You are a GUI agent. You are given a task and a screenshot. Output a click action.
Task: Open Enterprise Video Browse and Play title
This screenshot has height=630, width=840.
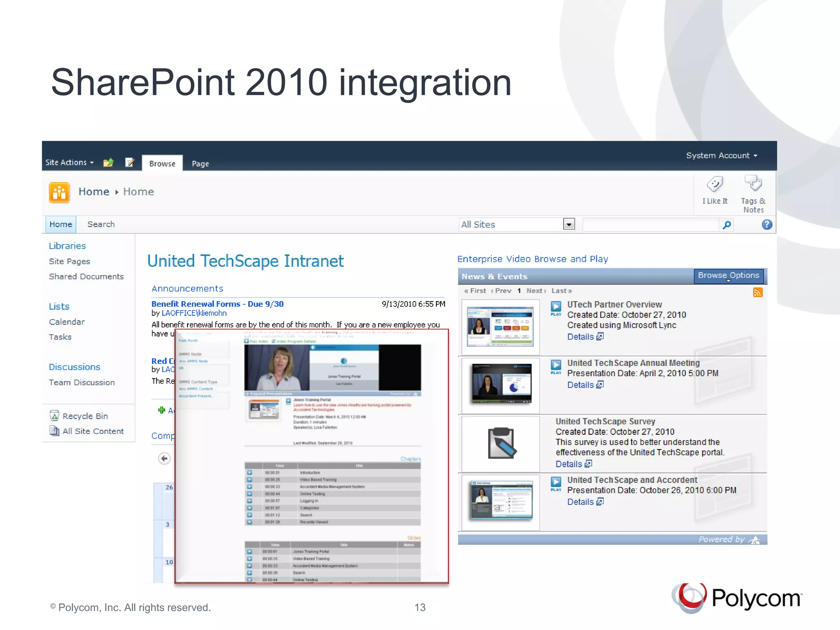tap(532, 259)
